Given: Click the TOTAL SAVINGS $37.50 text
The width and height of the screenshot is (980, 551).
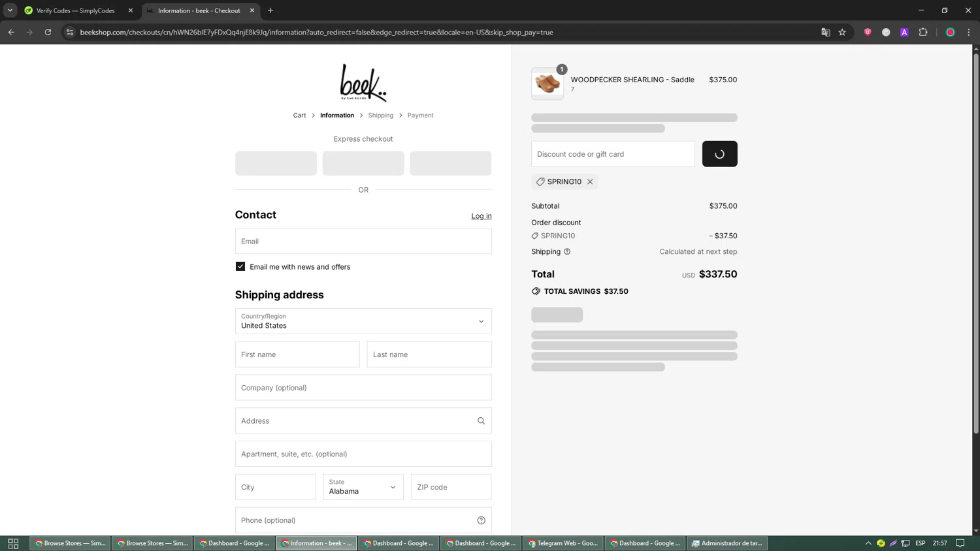Looking at the screenshot, I should click(586, 292).
